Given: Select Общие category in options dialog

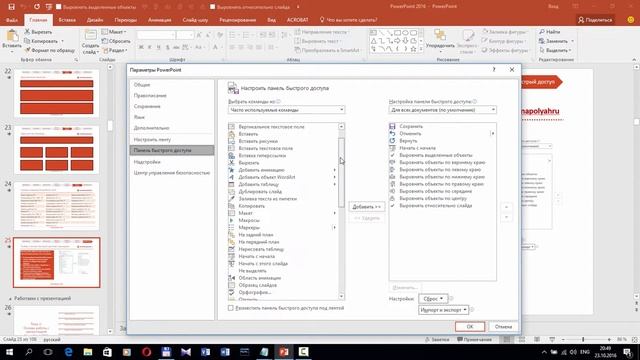Looking at the screenshot, I should pos(172,84).
